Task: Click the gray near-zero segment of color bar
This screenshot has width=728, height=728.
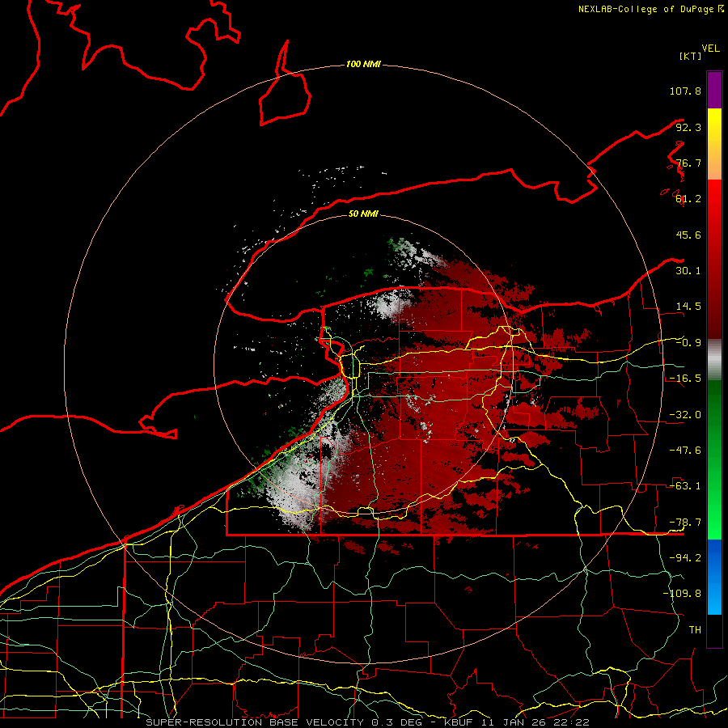Action: [x=714, y=360]
